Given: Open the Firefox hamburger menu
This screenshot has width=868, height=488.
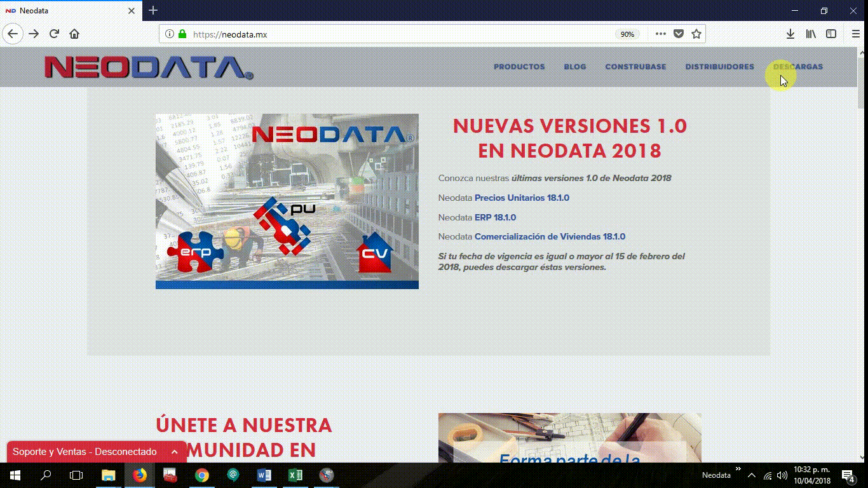Looking at the screenshot, I should pos(856,34).
